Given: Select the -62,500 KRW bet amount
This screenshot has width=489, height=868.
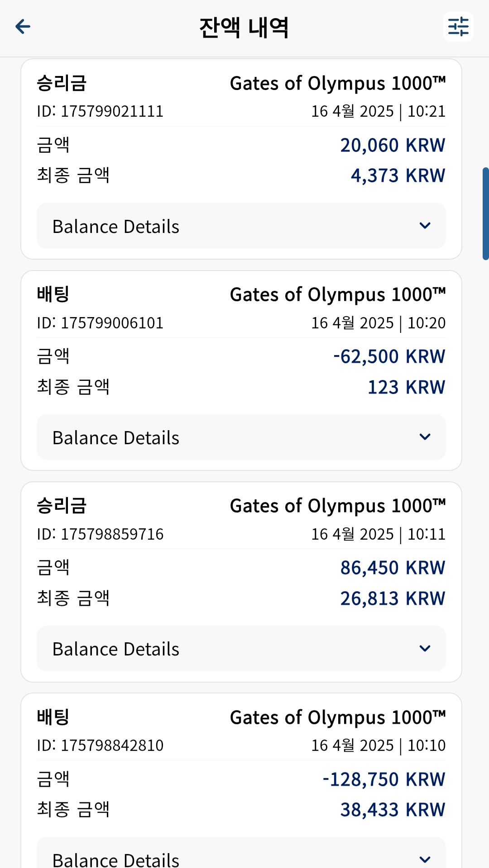Looking at the screenshot, I should point(389,356).
